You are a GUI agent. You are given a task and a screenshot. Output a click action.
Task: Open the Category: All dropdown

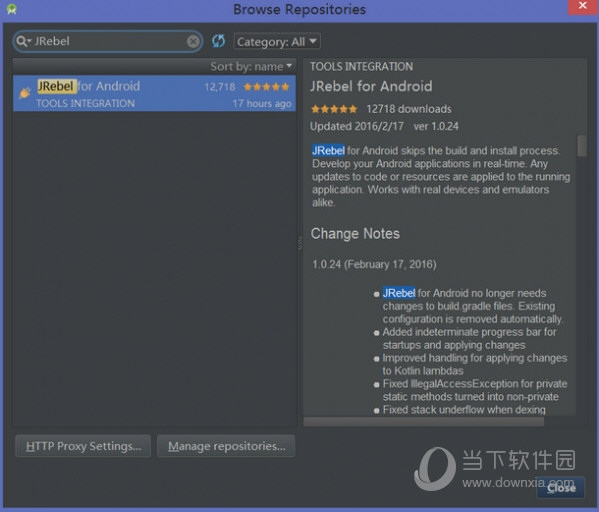tap(277, 41)
